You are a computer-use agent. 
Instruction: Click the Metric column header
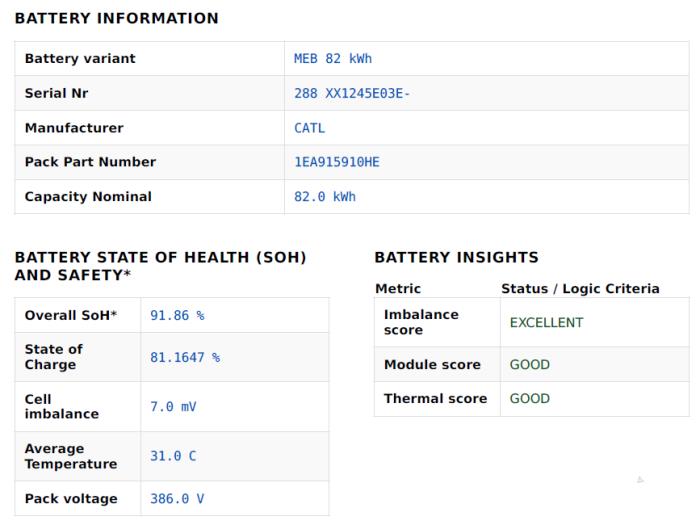398,288
